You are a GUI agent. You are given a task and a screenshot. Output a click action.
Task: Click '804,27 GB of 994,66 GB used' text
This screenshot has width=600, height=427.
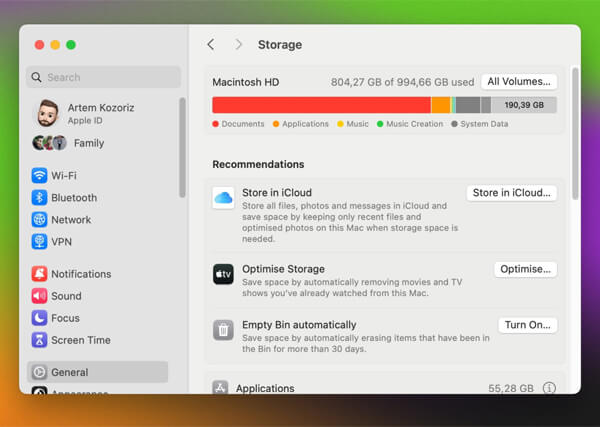tap(402, 82)
